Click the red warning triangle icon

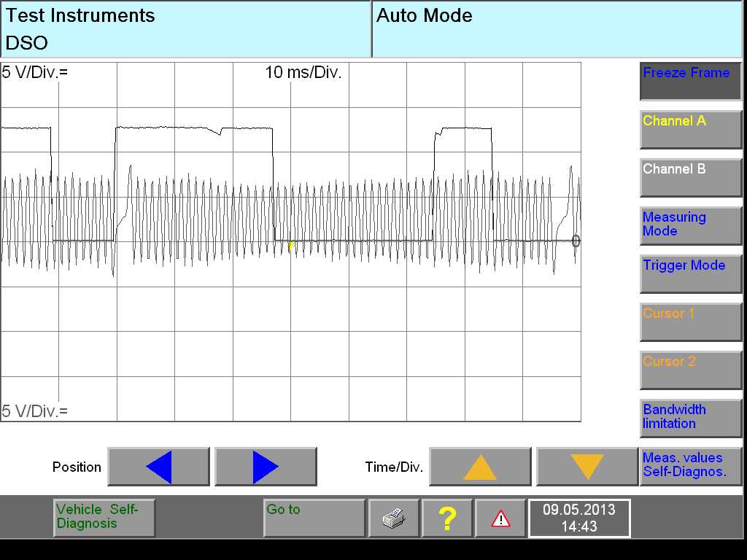click(x=500, y=518)
